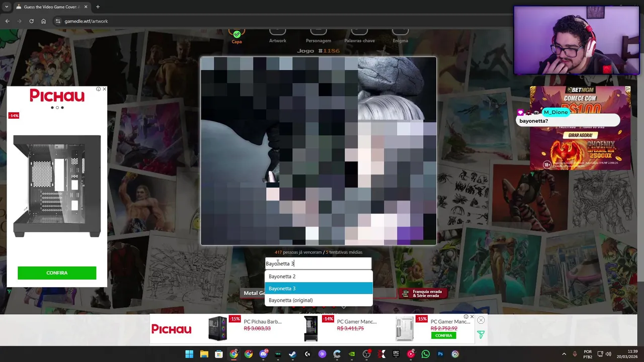Open the second Chrome taskbar icon

pos(249,354)
